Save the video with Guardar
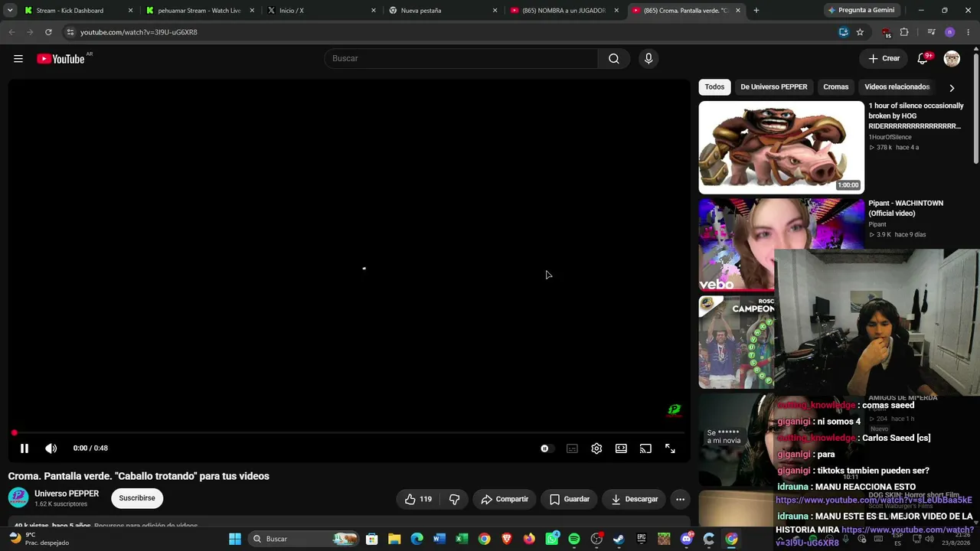Viewport: 980px width, 551px height. point(570,499)
